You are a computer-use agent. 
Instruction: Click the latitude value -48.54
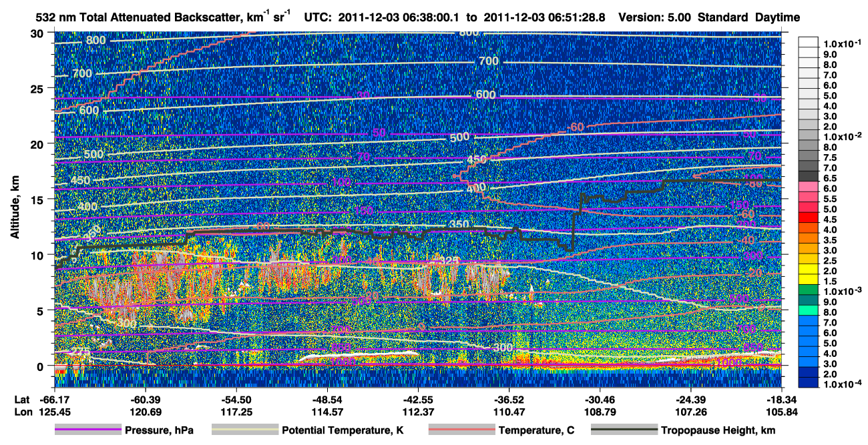click(327, 399)
